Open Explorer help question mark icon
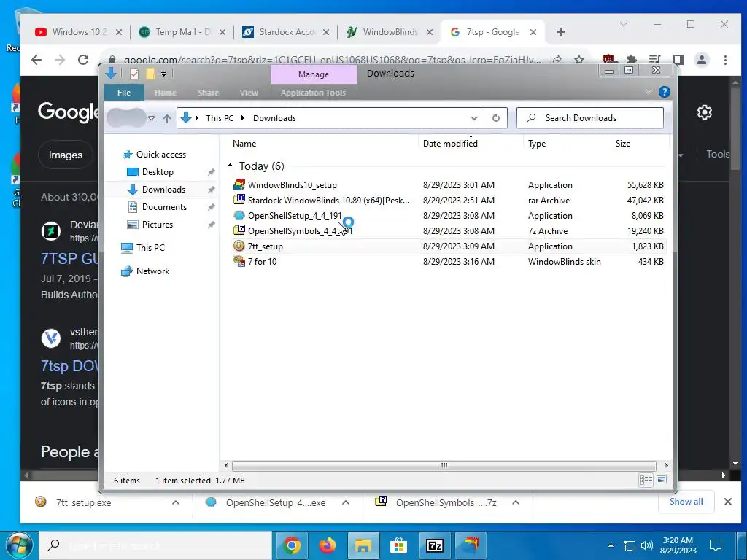 click(664, 93)
